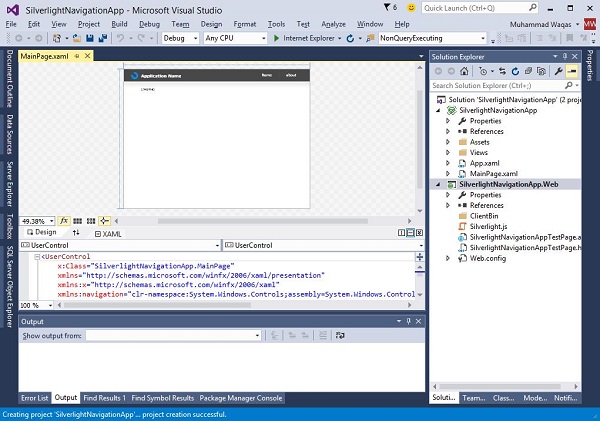Open the Debug configuration dropdown

[x=179, y=38]
